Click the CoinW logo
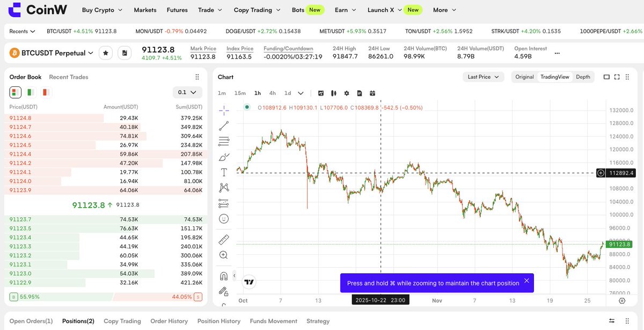The height and width of the screenshot is (330, 644). (x=36, y=10)
